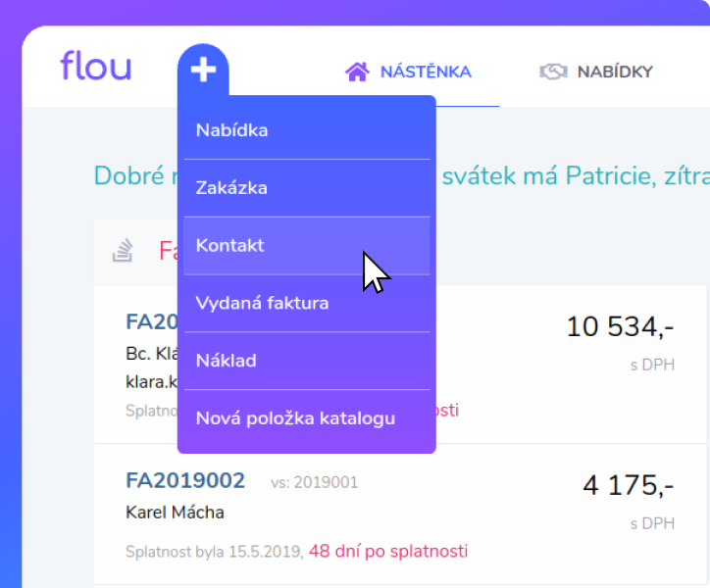
Task: Click the blue plus create button
Action: click(x=203, y=70)
